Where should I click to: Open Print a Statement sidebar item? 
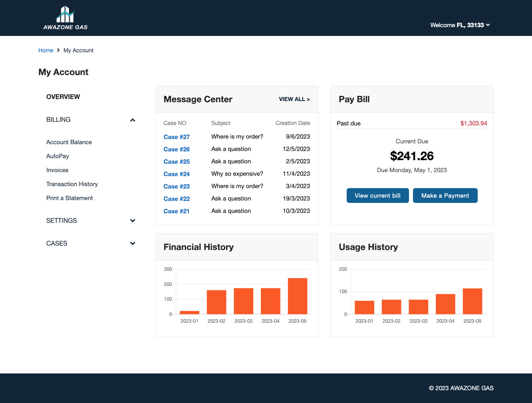69,198
